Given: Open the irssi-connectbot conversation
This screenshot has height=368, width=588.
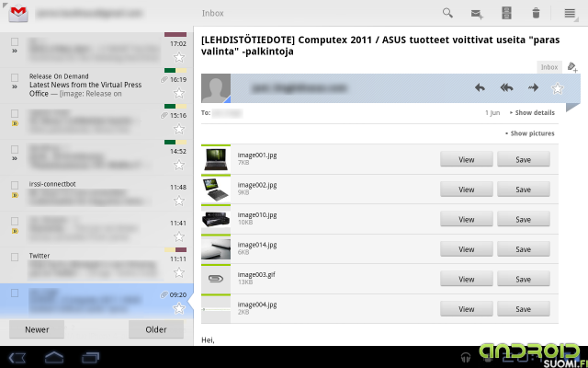Looking at the screenshot, I should (x=96, y=193).
